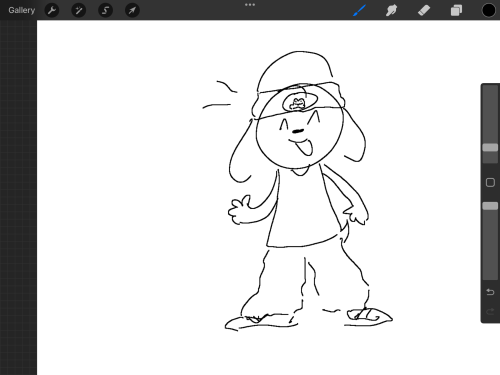Select the Eraser tool
Image resolution: width=500 pixels, height=375 pixels.
[424, 10]
